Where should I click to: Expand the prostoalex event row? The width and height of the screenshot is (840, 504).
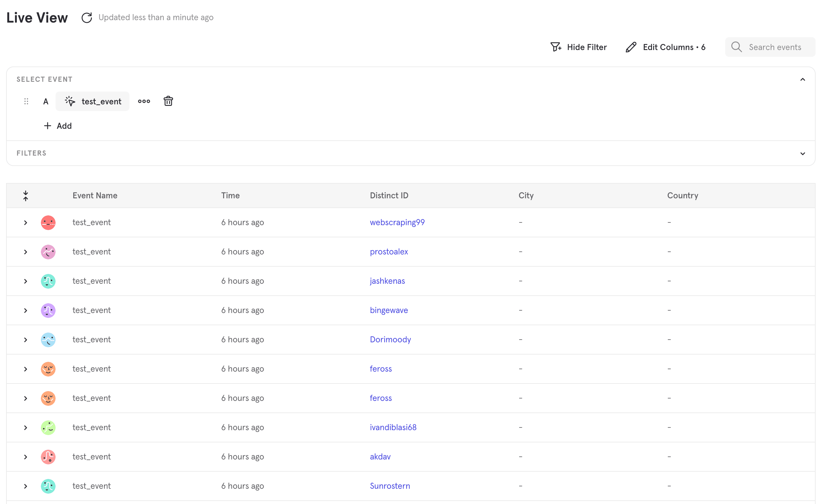(x=25, y=252)
